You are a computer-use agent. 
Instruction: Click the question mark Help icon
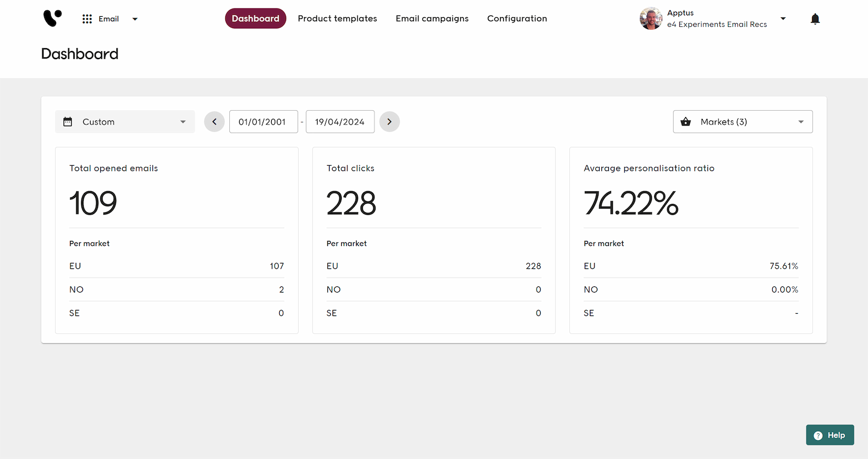818,435
